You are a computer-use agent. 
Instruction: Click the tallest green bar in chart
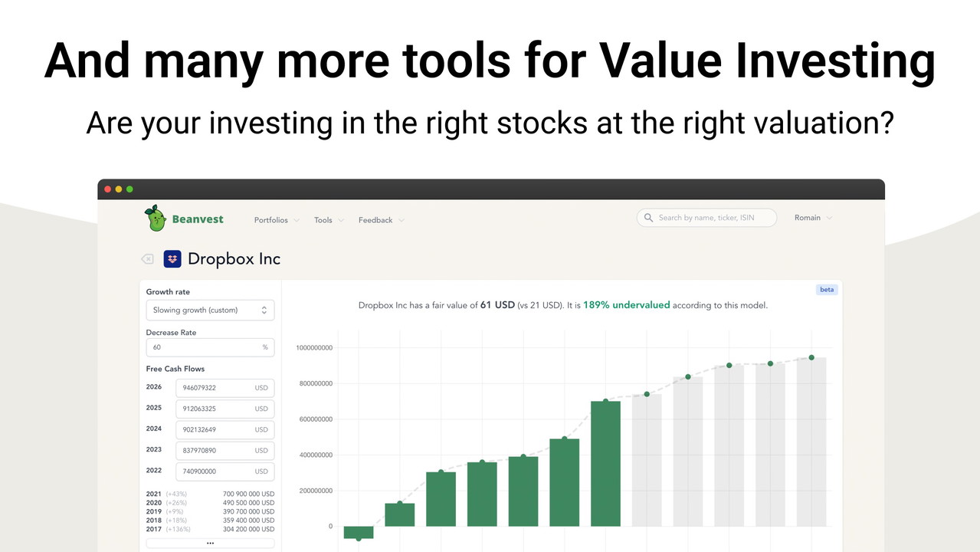click(605, 463)
